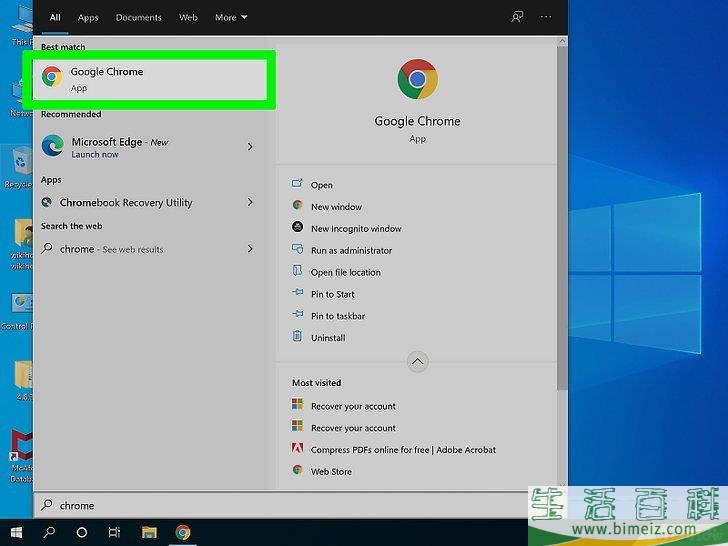This screenshot has width=728, height=546.
Task: Choose Pin to taskbar
Action: (338, 316)
